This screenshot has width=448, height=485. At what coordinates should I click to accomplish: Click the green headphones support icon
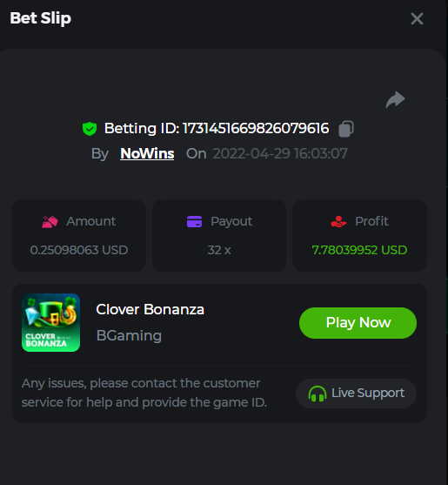click(x=318, y=394)
